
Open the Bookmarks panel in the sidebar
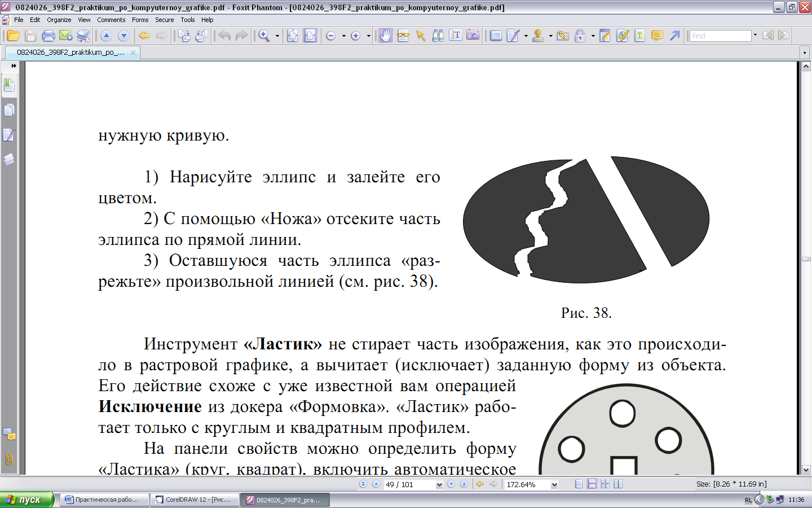tap(10, 85)
